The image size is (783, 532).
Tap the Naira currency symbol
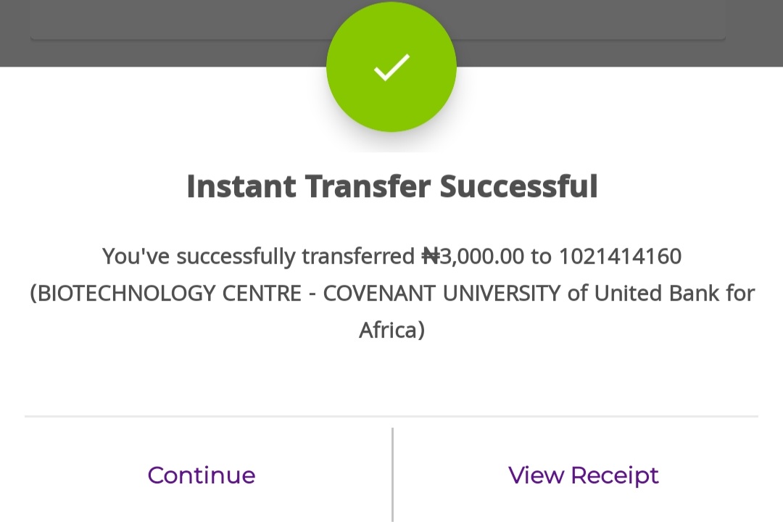(431, 257)
